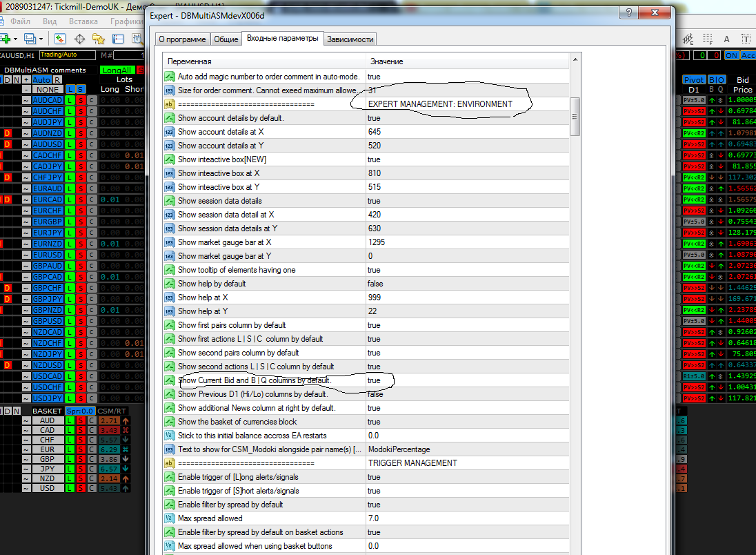Click the scrollbar up arrow in parameters list

[x=575, y=59]
